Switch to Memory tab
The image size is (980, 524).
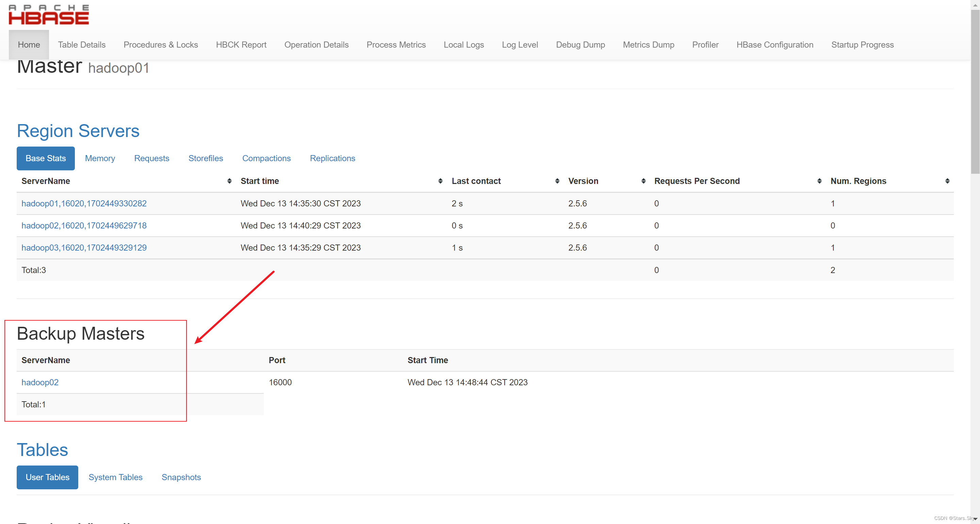coord(100,158)
